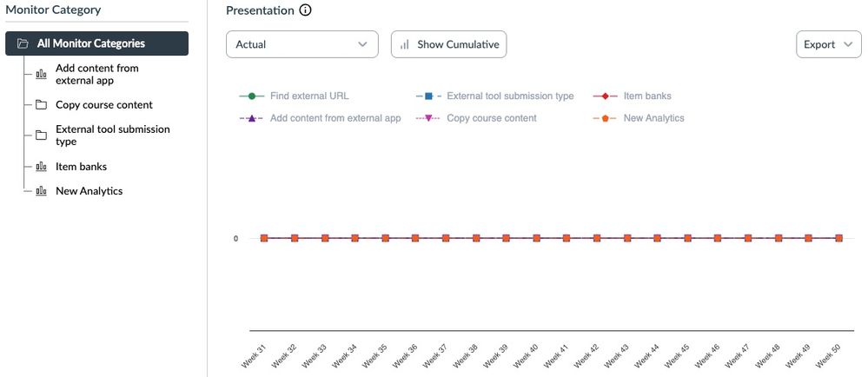
Task: Toggle the New Analytics legend entry
Action: point(653,117)
